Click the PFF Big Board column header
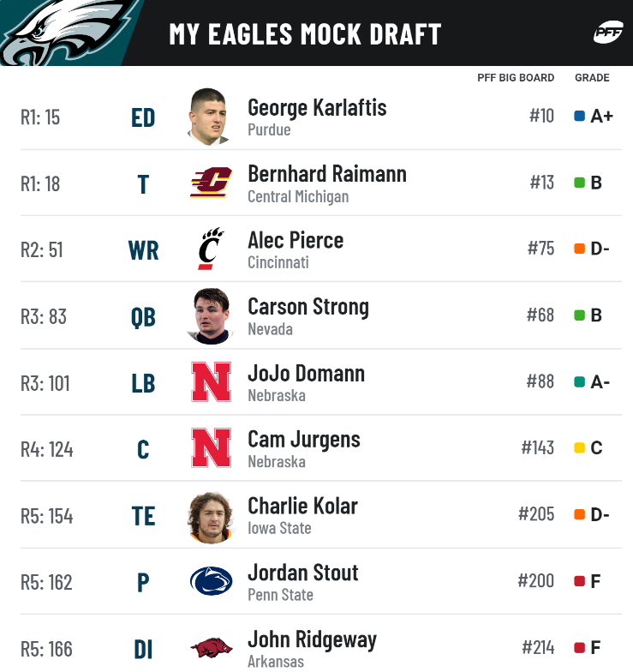 click(x=516, y=78)
